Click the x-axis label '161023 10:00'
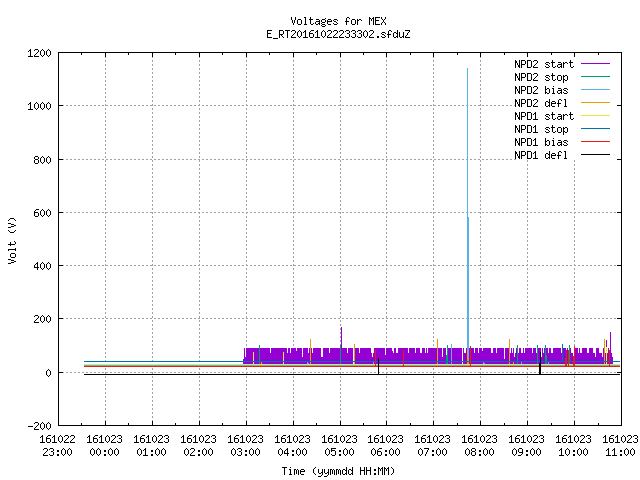 [x=573, y=446]
